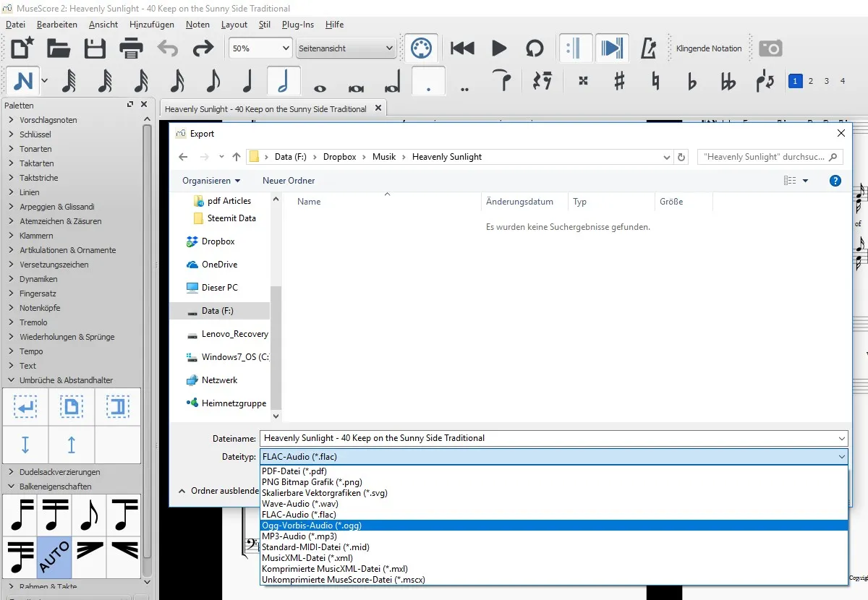Select the eighth note duration
The width and height of the screenshot is (868, 600).
(x=212, y=81)
